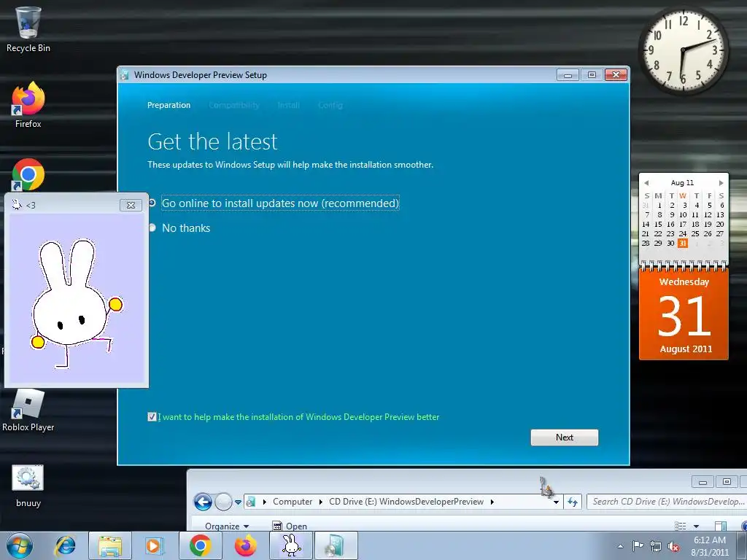The height and width of the screenshot is (560, 747).
Task: Click the Back arrow in the Explorer window
Action: click(x=203, y=502)
